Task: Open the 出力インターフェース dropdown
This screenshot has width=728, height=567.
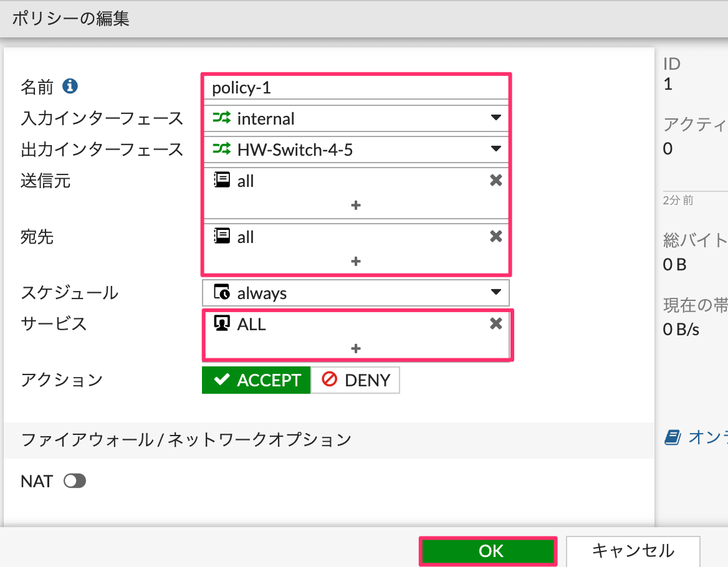Action: (497, 149)
